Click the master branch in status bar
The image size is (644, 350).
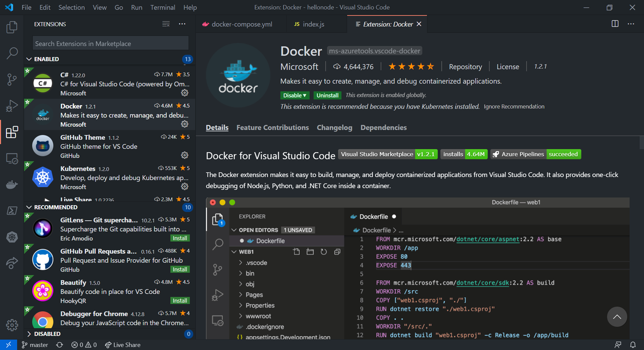point(35,345)
